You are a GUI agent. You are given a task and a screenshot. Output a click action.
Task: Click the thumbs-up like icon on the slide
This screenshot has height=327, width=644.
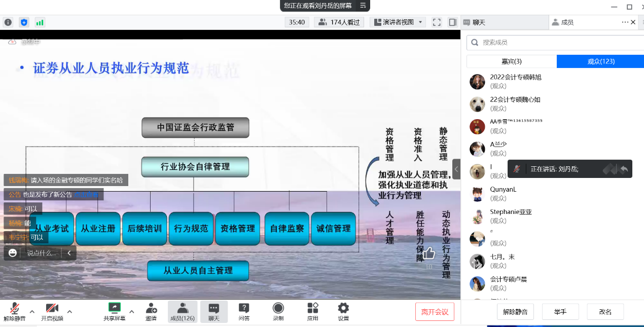click(428, 253)
